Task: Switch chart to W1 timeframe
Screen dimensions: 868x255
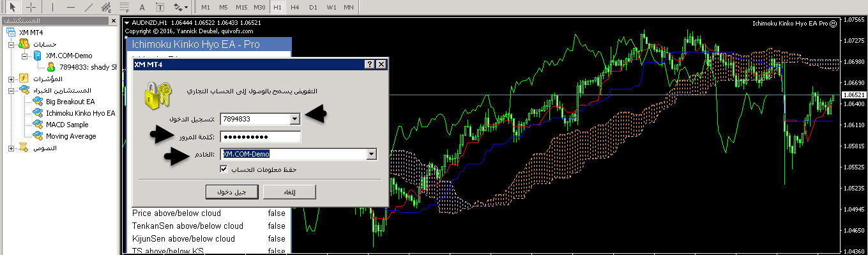Action: click(331, 7)
